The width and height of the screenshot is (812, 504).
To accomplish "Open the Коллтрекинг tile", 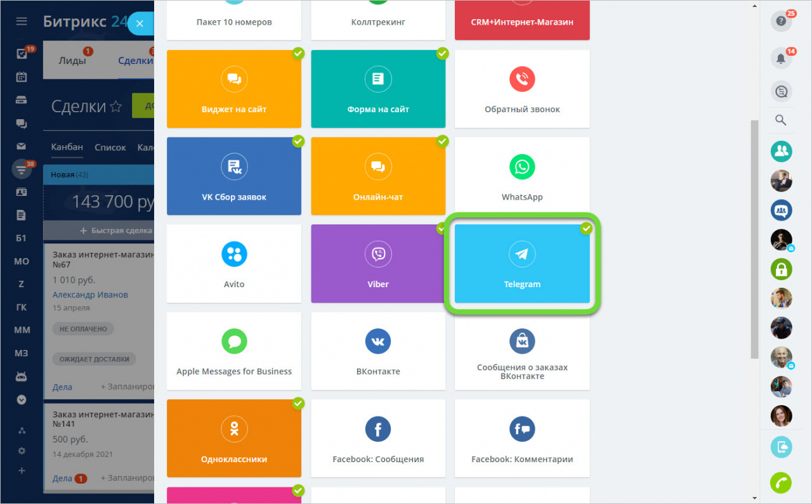I will pyautogui.click(x=378, y=20).
